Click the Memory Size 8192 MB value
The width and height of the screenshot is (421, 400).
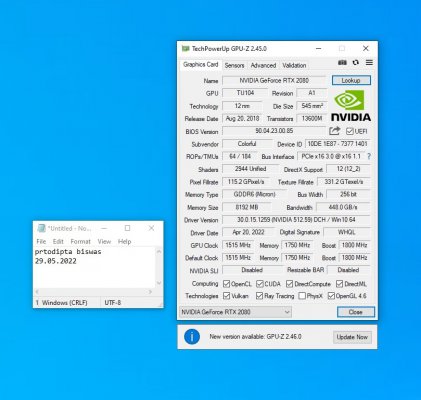point(247,207)
